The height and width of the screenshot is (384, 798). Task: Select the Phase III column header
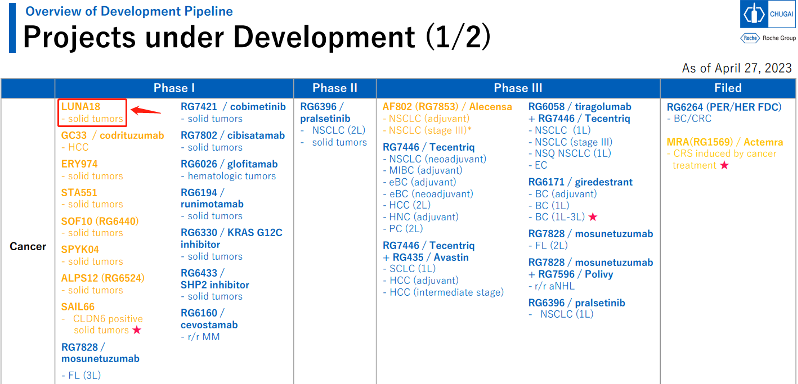coord(518,88)
